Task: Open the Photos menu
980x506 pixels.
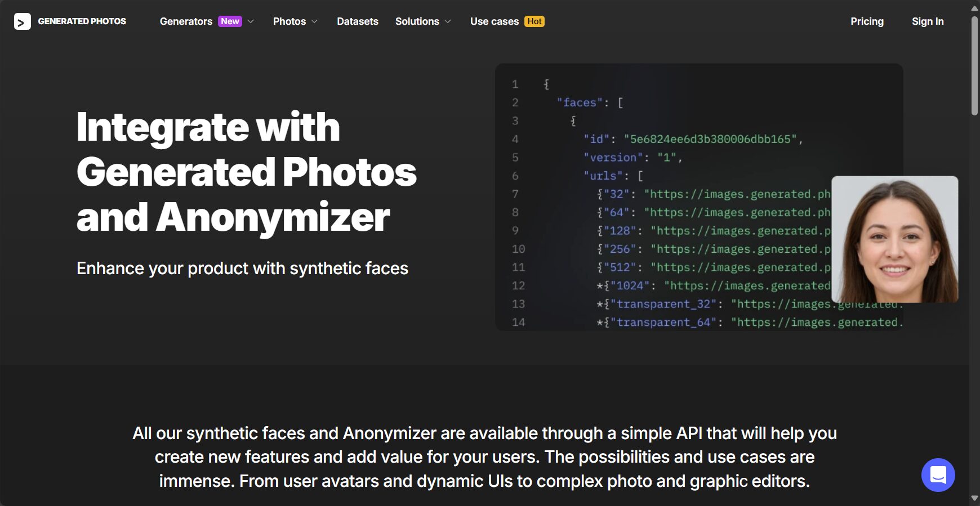Action: point(289,21)
